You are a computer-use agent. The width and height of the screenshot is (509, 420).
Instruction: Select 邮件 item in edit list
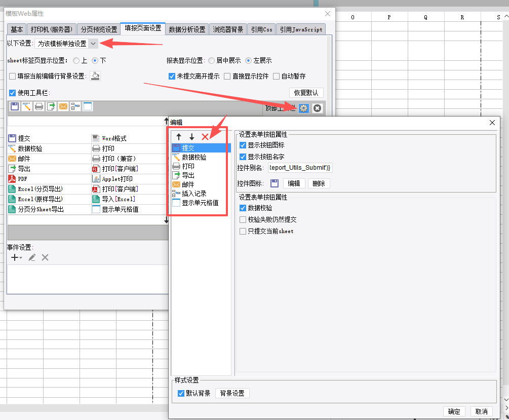point(201,184)
